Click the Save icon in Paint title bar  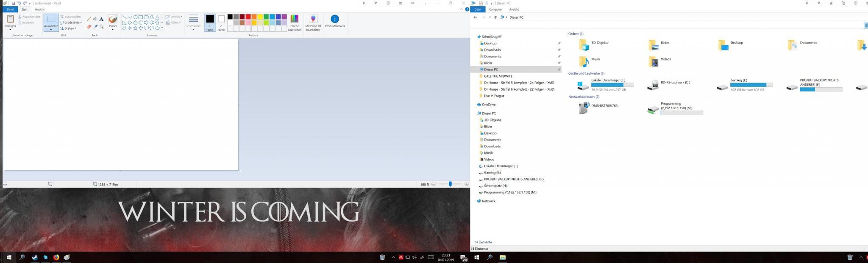pyautogui.click(x=13, y=3)
